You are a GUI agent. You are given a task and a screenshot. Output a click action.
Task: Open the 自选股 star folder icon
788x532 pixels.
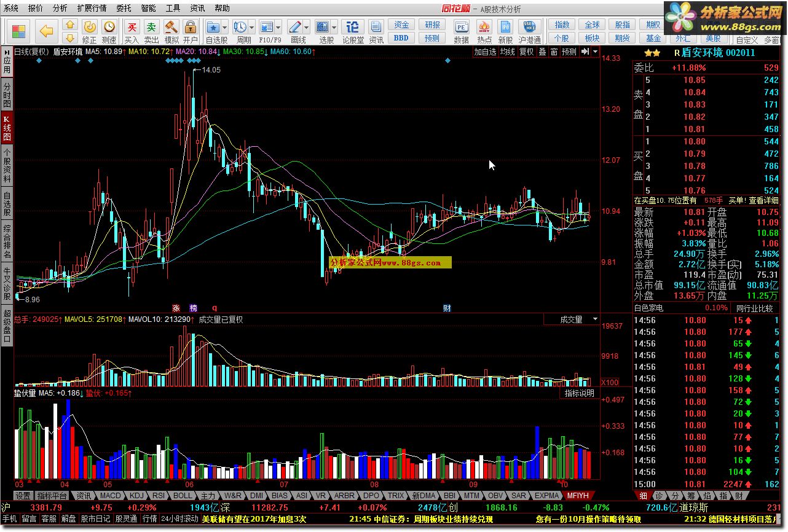[213, 27]
